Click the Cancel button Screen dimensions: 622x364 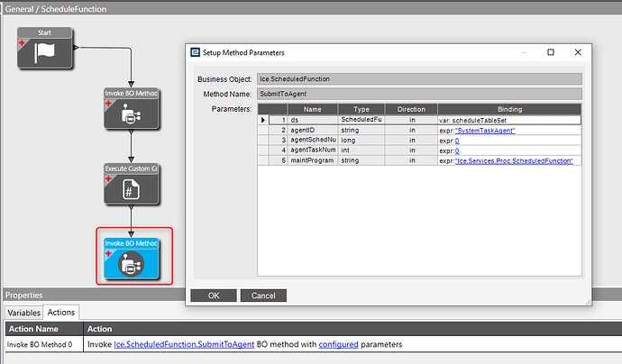pyautogui.click(x=263, y=296)
